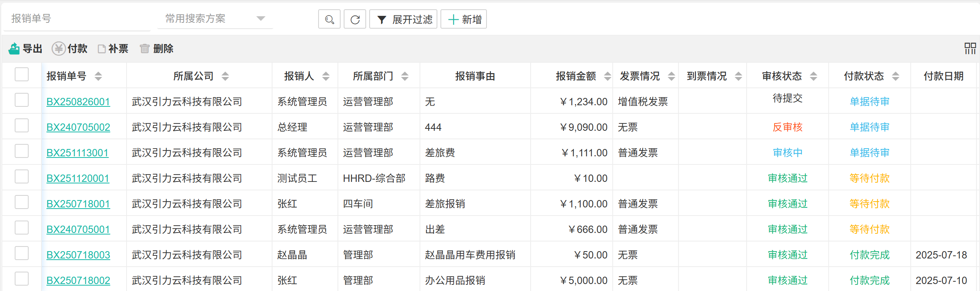Expand filters with 展开过滤 button
Screen dimensions: 980x291
(x=403, y=19)
